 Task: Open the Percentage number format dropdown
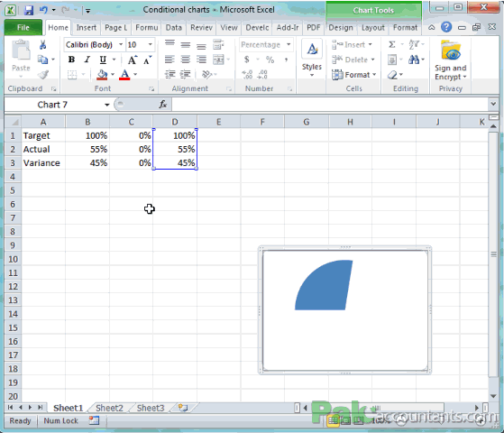click(289, 44)
